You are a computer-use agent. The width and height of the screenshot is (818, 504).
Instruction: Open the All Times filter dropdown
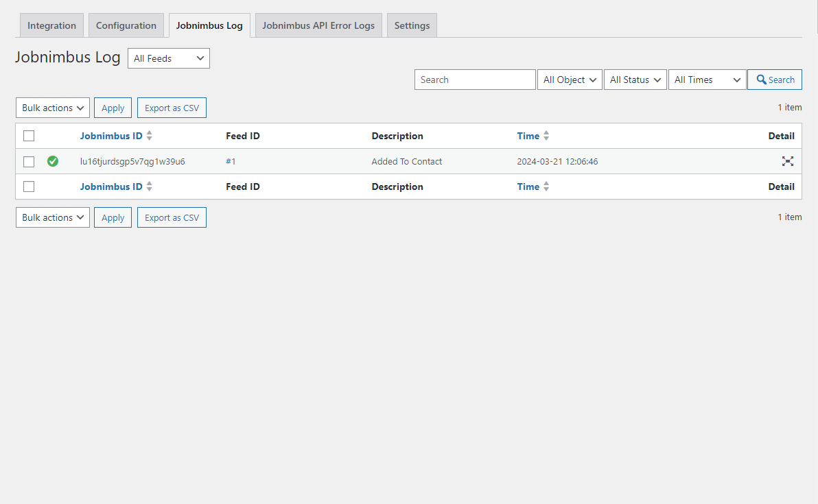(x=707, y=80)
